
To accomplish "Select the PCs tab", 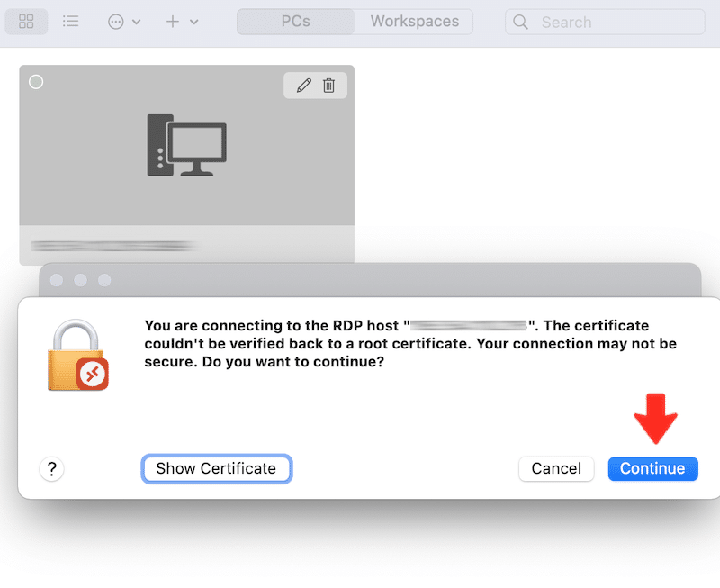I will [x=296, y=21].
